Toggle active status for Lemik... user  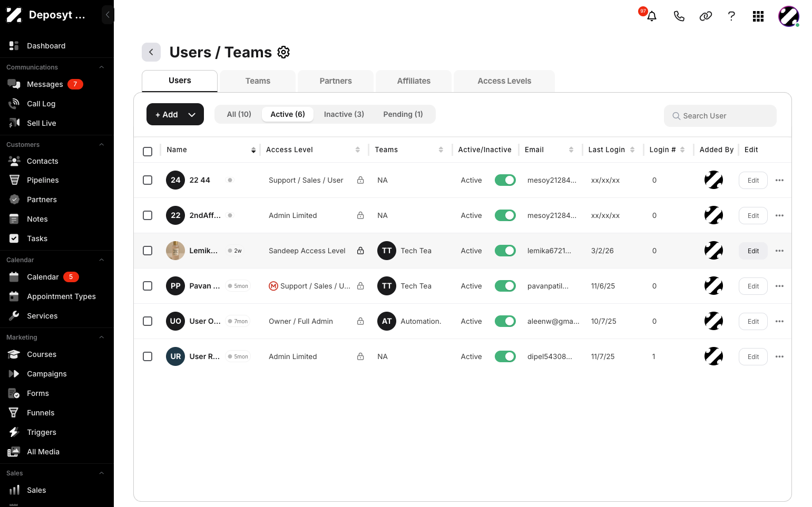click(x=505, y=251)
